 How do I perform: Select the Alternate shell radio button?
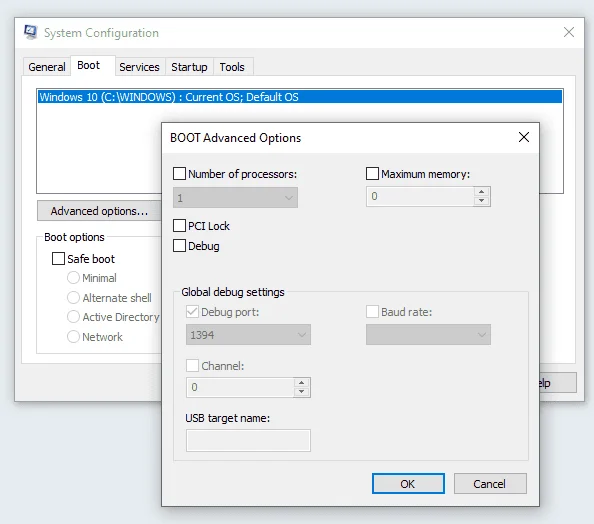(73, 297)
